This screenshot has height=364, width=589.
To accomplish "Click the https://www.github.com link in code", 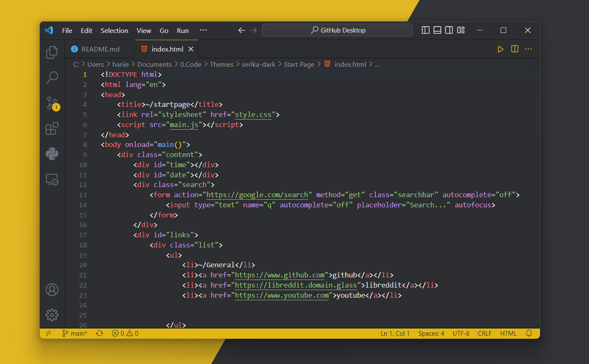I will 279,275.
